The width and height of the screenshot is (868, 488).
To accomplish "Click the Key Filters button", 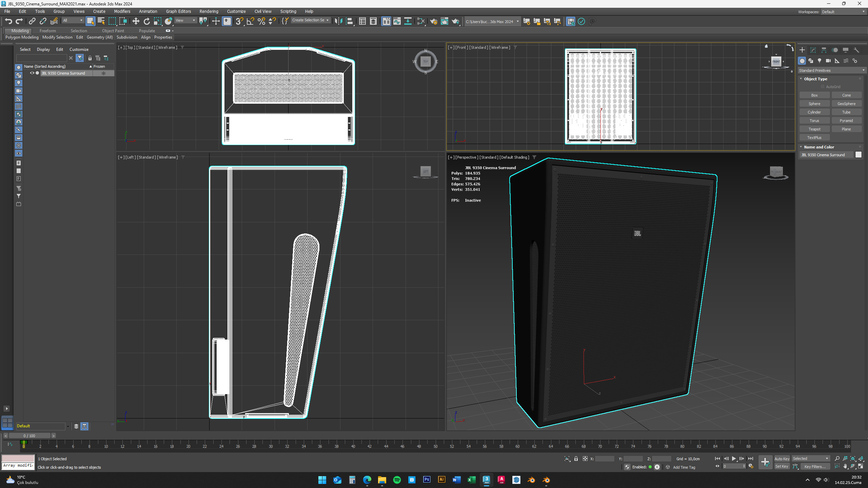I will (815, 466).
